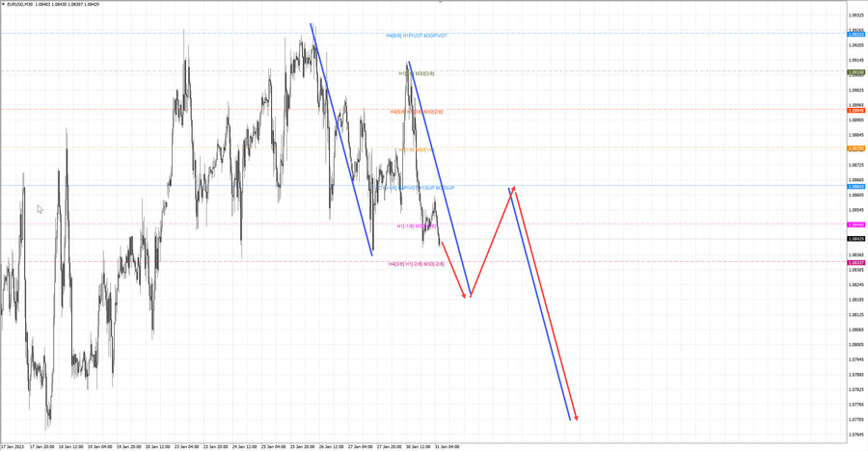The height and width of the screenshot is (451, 868).
Task: Click the 1.09025 price scale label
Action: click(856, 91)
